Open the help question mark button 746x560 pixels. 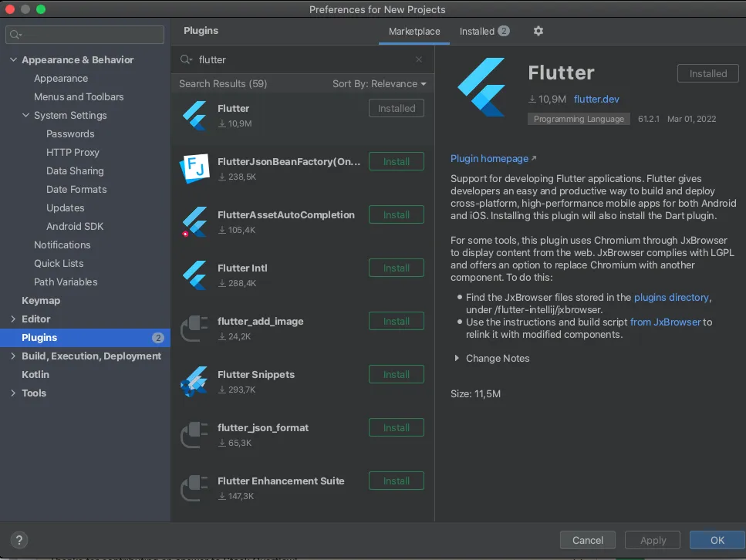click(19, 540)
